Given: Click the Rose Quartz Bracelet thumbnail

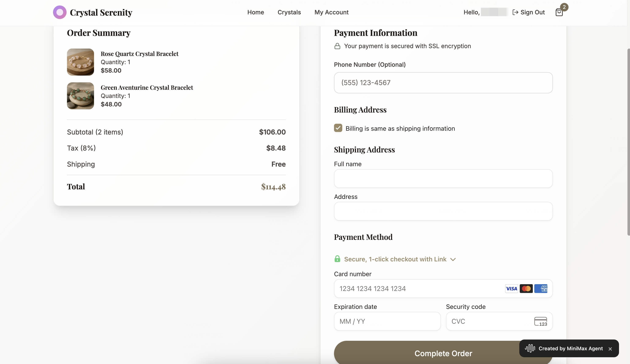Looking at the screenshot, I should [80, 62].
